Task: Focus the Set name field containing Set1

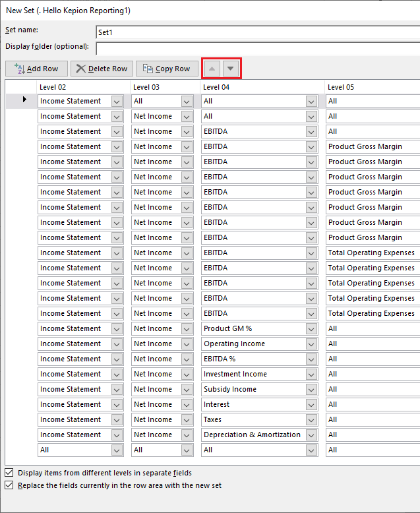Action: (258, 32)
